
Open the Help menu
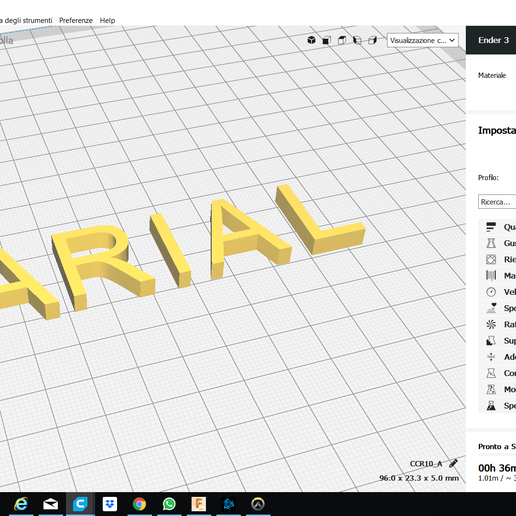click(x=107, y=20)
